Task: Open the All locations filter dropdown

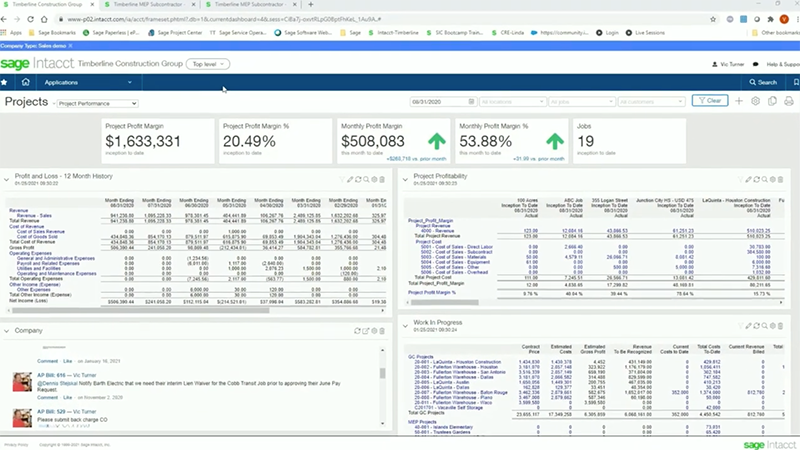Action: click(x=512, y=102)
